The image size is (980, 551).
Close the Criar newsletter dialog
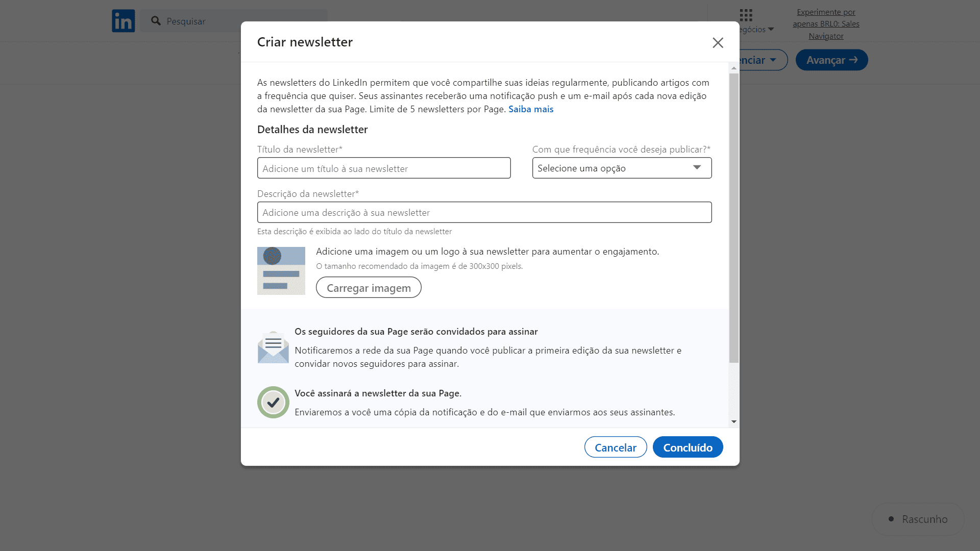click(x=718, y=43)
